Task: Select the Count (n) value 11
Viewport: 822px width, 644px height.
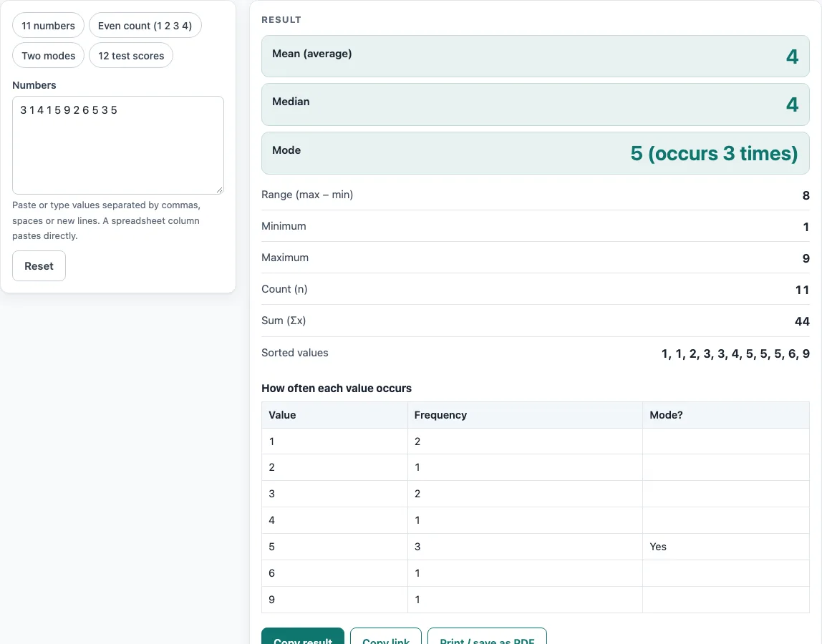Action: pos(802,290)
